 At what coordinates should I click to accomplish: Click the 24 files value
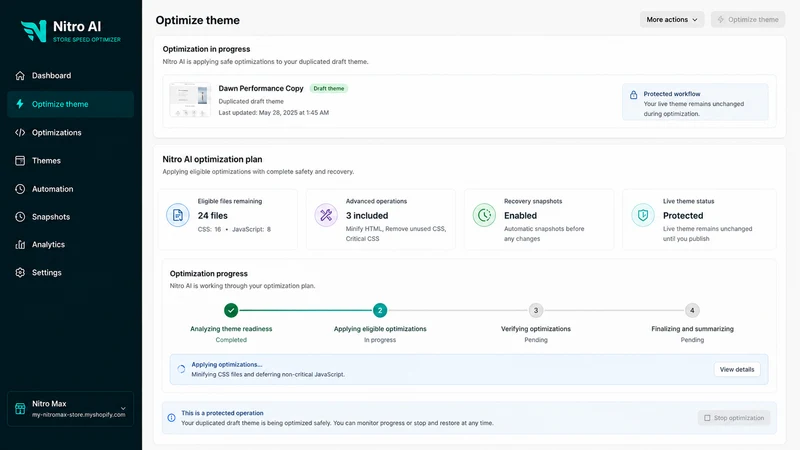(x=213, y=216)
